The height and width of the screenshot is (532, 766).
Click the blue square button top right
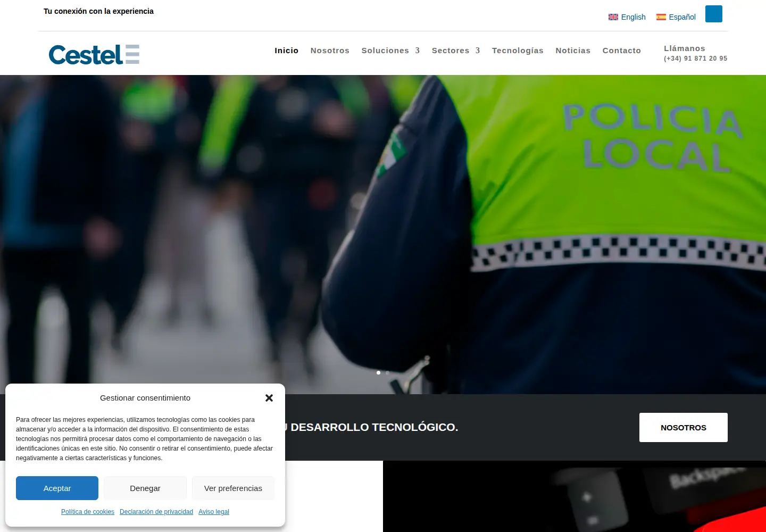[714, 14]
